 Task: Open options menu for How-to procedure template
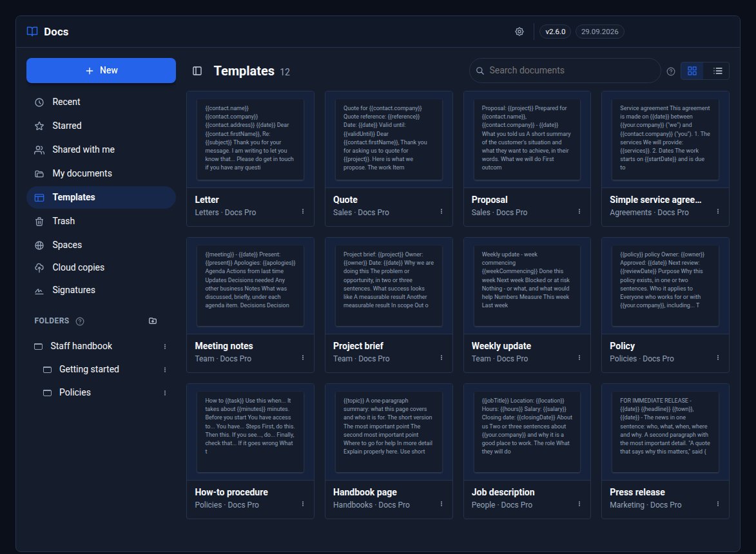pos(303,504)
